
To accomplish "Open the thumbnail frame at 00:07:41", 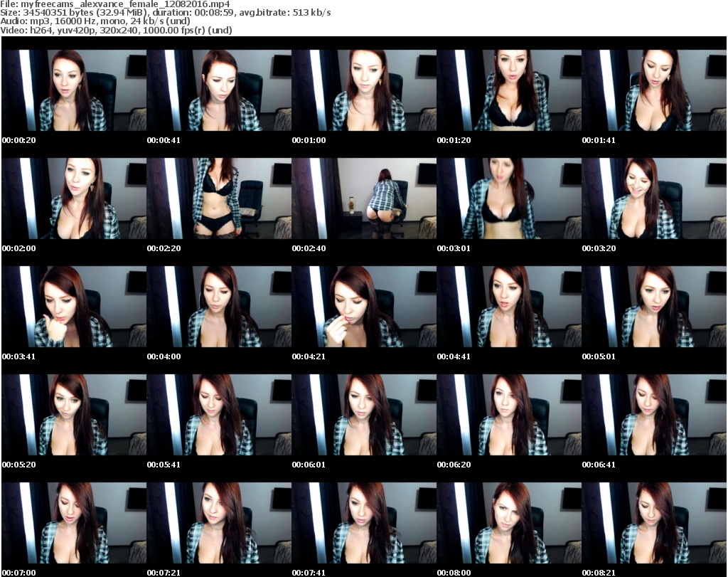I will pos(364,523).
